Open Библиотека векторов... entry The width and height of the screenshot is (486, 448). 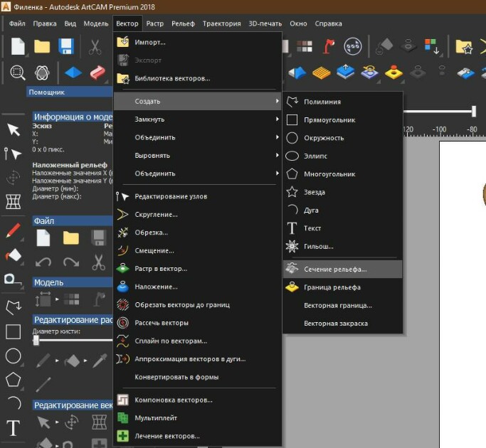[x=197, y=78]
